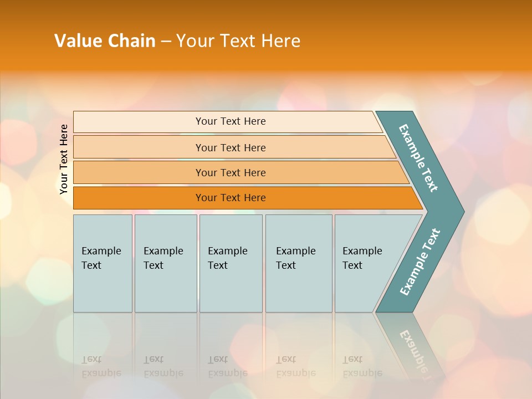This screenshot has width=532, height=399.
Task: Select the first 'Your Text Here' bar at the top
Action: click(230, 121)
